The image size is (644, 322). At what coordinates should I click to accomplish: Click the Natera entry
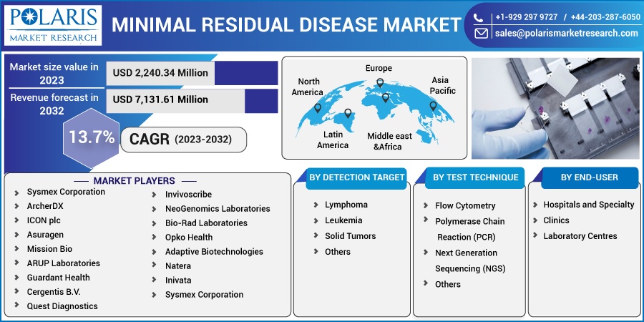pyautogui.click(x=178, y=266)
